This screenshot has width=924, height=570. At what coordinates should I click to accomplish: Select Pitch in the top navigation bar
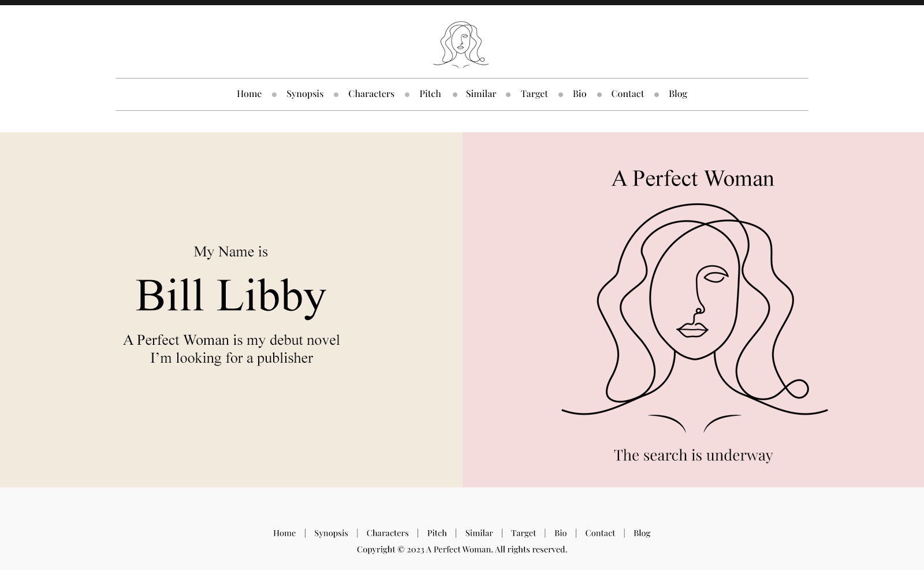pyautogui.click(x=430, y=94)
